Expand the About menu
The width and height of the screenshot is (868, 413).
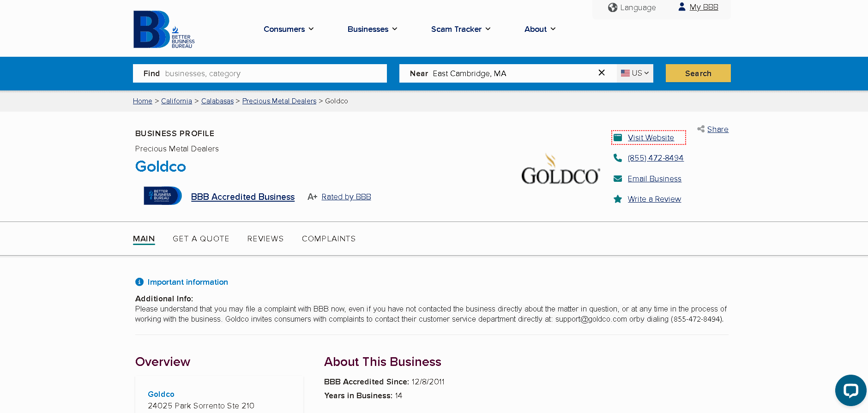click(x=540, y=29)
